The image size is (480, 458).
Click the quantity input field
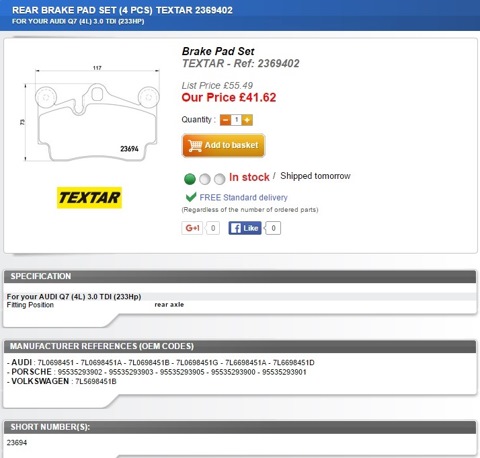click(236, 120)
